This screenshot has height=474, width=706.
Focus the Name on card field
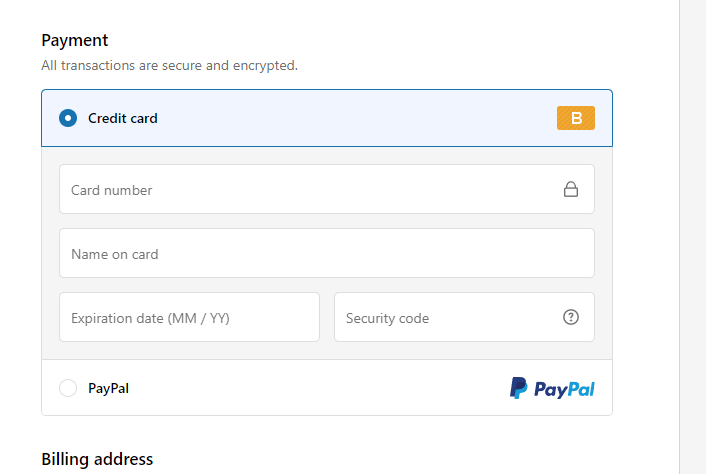point(327,253)
